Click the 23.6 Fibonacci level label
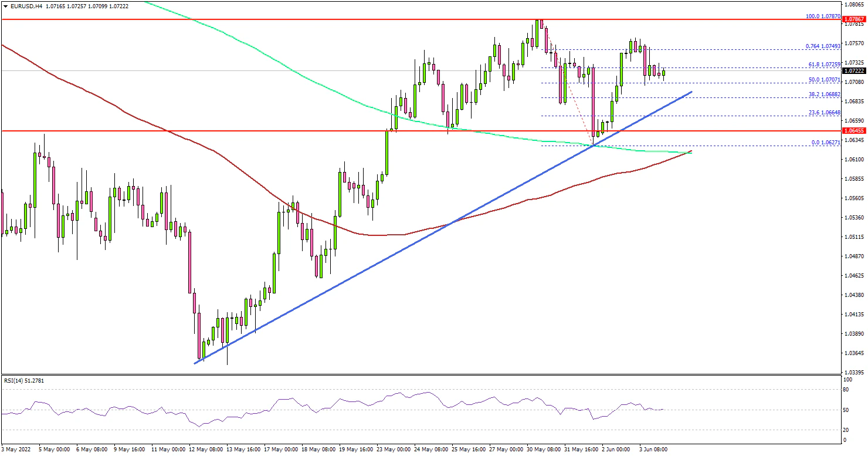 point(823,112)
